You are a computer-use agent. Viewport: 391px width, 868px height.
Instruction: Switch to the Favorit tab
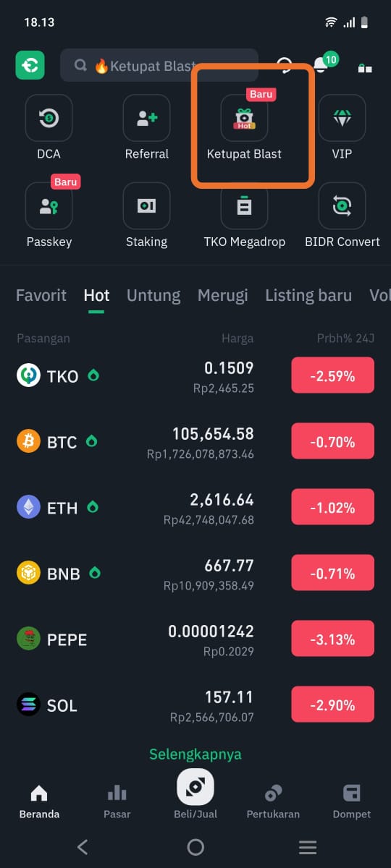(41, 295)
